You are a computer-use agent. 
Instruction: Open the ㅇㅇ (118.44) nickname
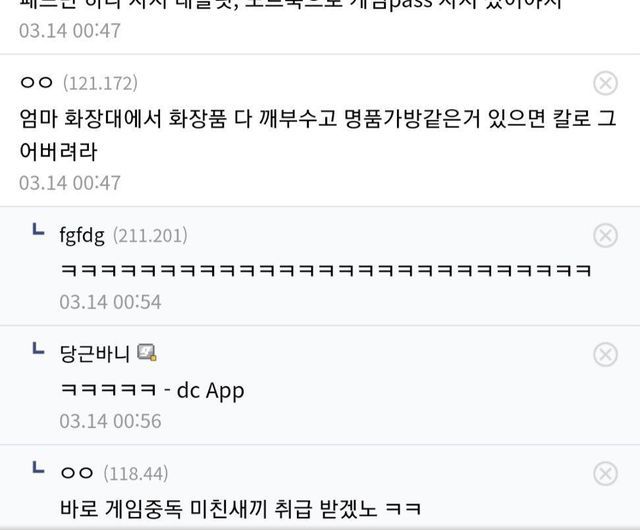[77, 473]
